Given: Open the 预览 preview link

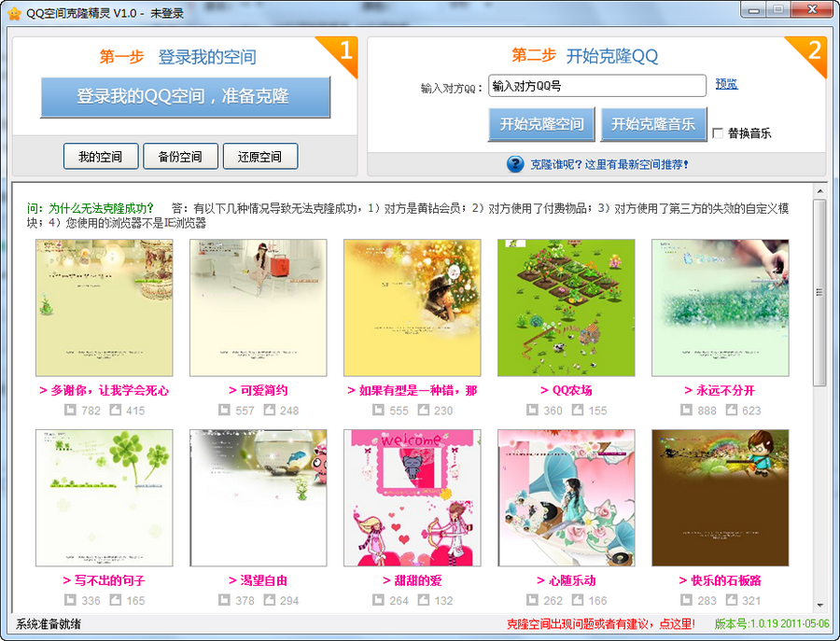Looking at the screenshot, I should click(726, 84).
